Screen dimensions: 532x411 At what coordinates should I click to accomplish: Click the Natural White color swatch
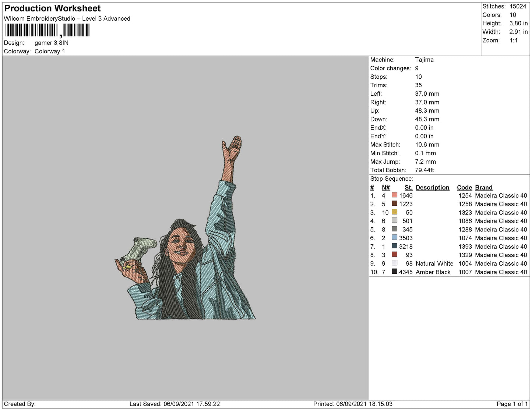click(x=394, y=263)
